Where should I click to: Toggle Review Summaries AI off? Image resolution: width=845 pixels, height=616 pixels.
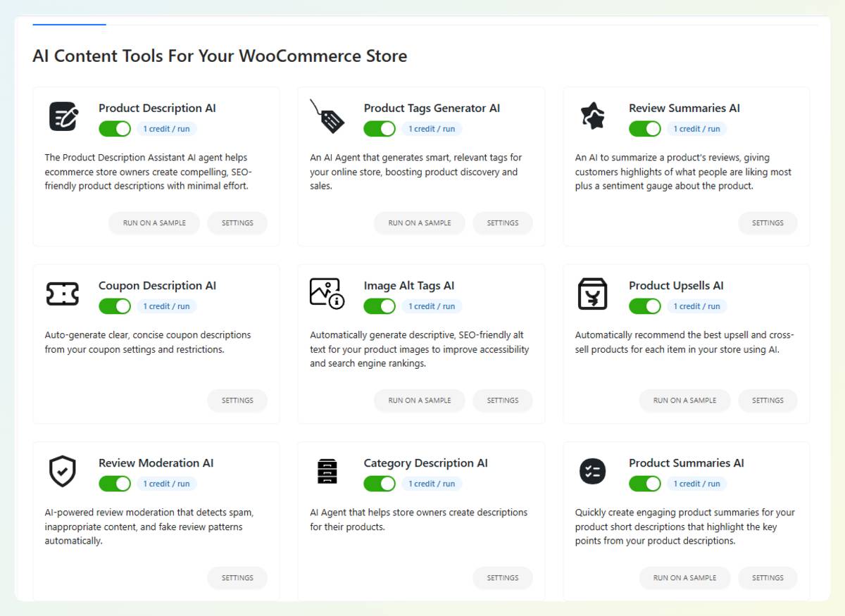coord(645,129)
